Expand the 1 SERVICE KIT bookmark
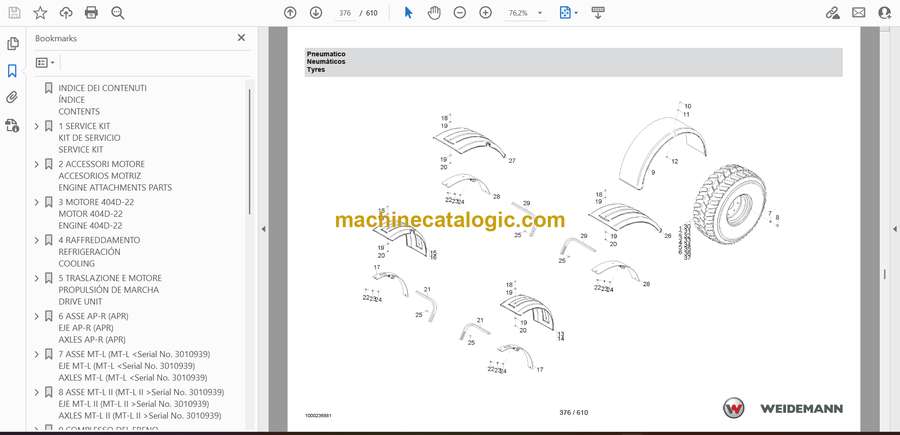Viewport: 900px width, 435px height. click(37, 126)
